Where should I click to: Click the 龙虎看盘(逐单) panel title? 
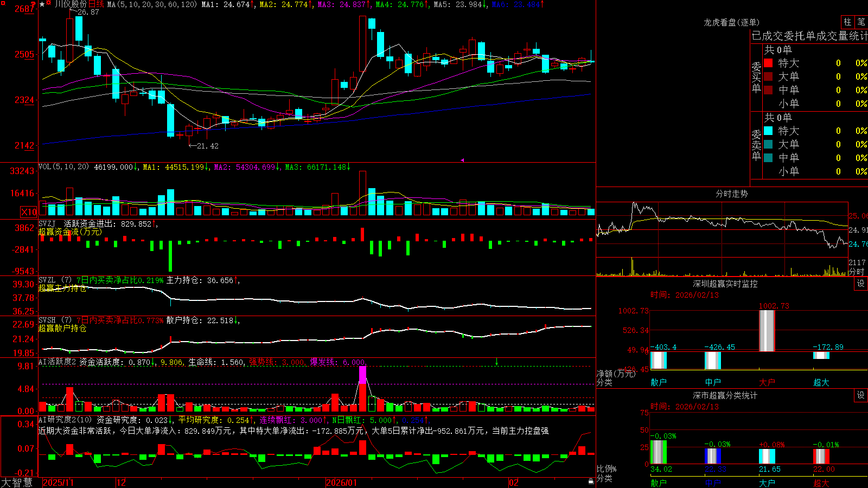coord(732,22)
